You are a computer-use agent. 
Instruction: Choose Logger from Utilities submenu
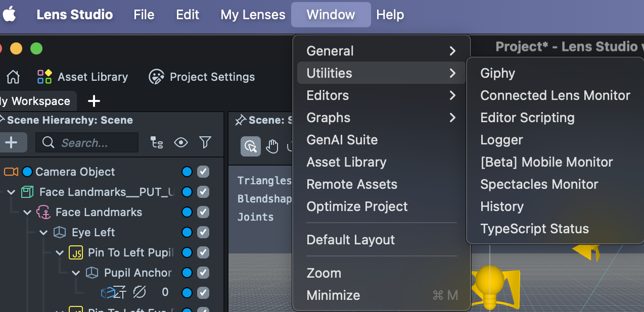tap(501, 140)
